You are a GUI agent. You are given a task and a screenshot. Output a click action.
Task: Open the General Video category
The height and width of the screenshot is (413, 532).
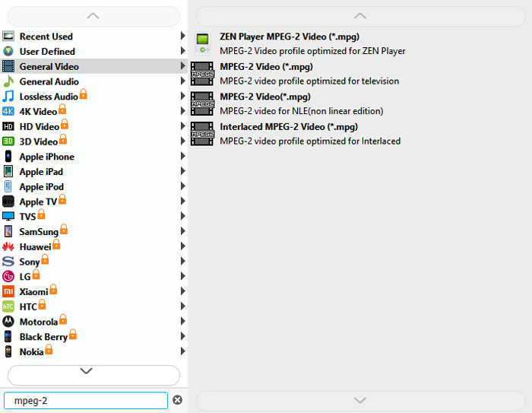(x=94, y=66)
